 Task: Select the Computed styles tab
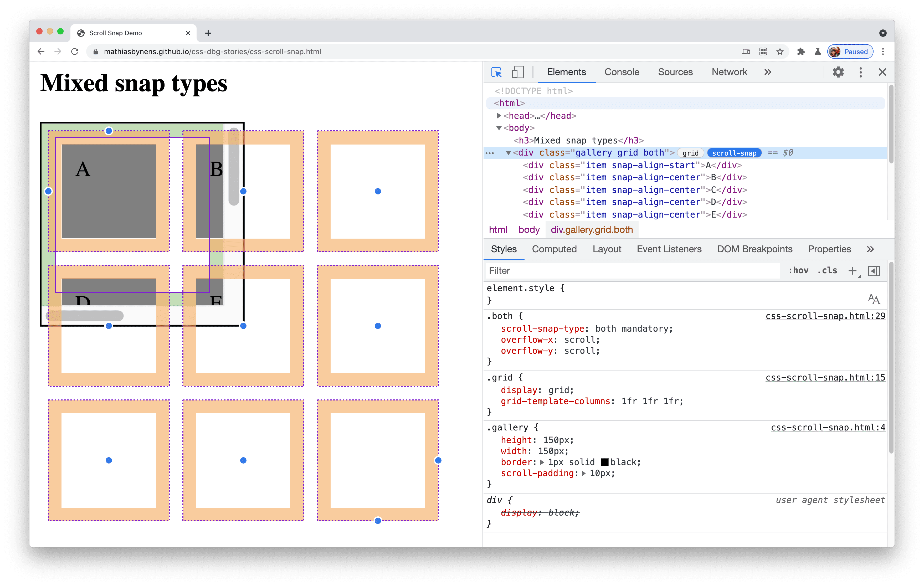tap(554, 249)
